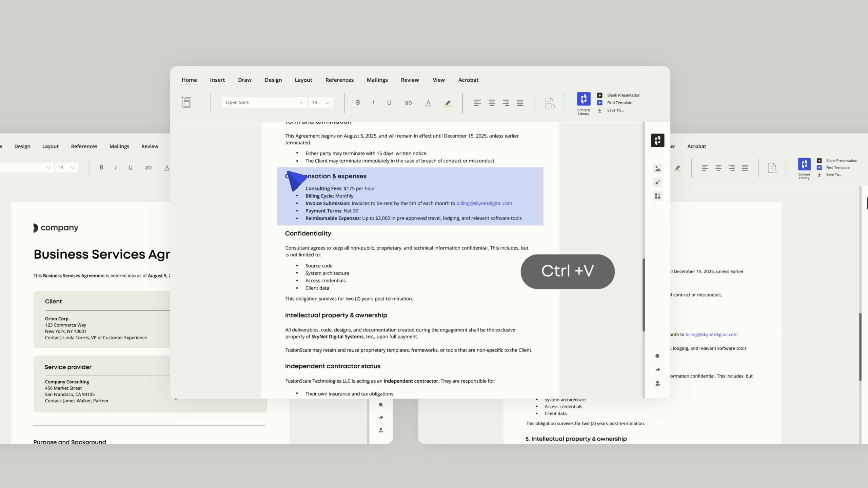Click billing@skynetdigital.com link in front document
Viewport: 868px width, 488px height.
[484, 203]
